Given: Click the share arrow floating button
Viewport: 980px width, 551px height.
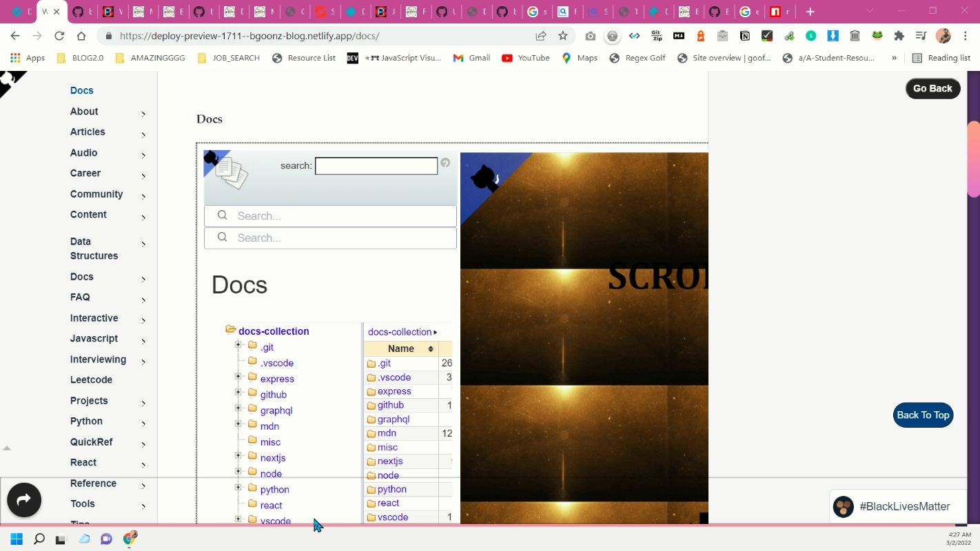Looking at the screenshot, I should (x=24, y=500).
